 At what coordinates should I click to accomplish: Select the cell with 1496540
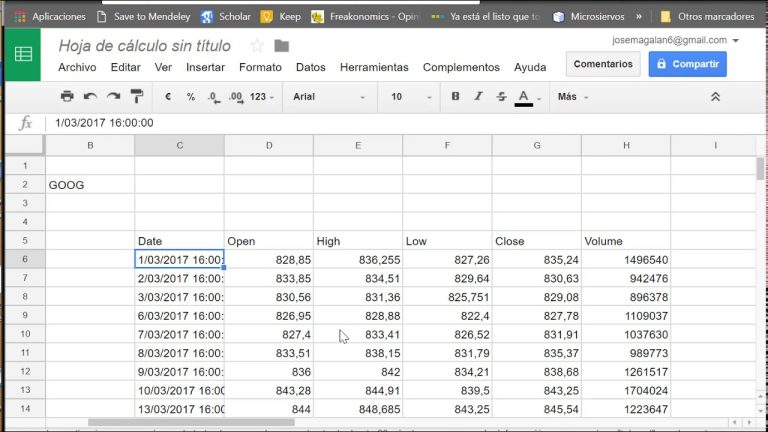coord(626,260)
